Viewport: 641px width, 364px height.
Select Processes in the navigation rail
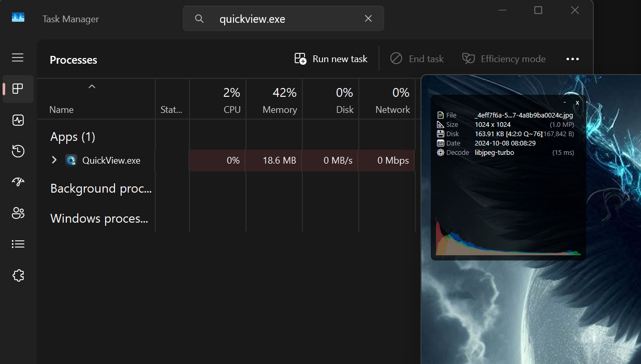[x=18, y=89]
